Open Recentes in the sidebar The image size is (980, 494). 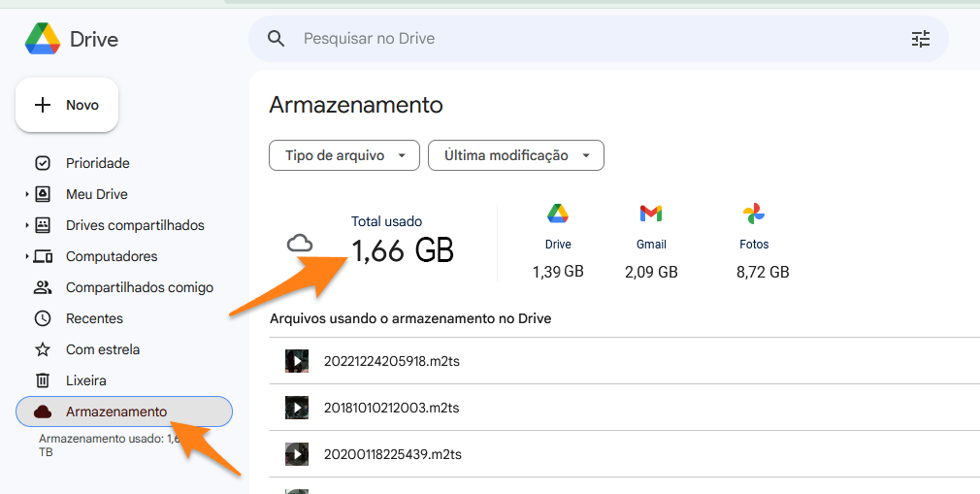tap(94, 318)
